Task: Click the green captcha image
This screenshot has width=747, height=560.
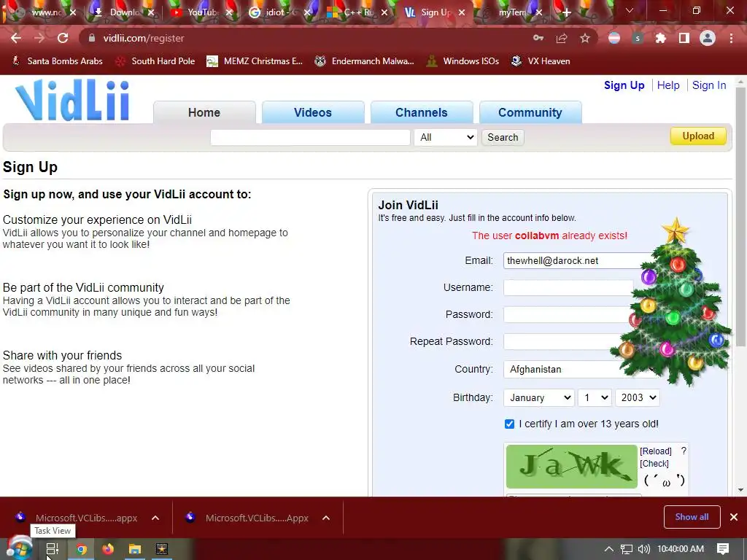Action: tap(571, 466)
